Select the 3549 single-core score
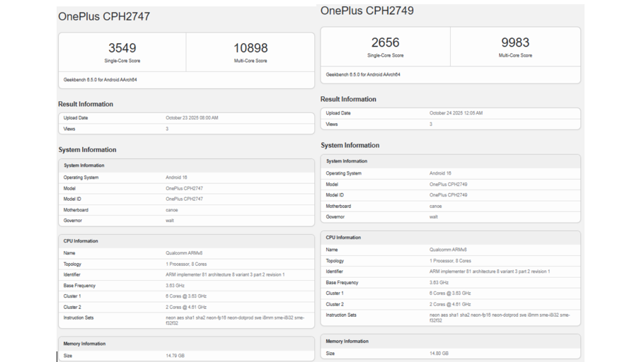The height and width of the screenshot is (362, 644). pos(122,48)
